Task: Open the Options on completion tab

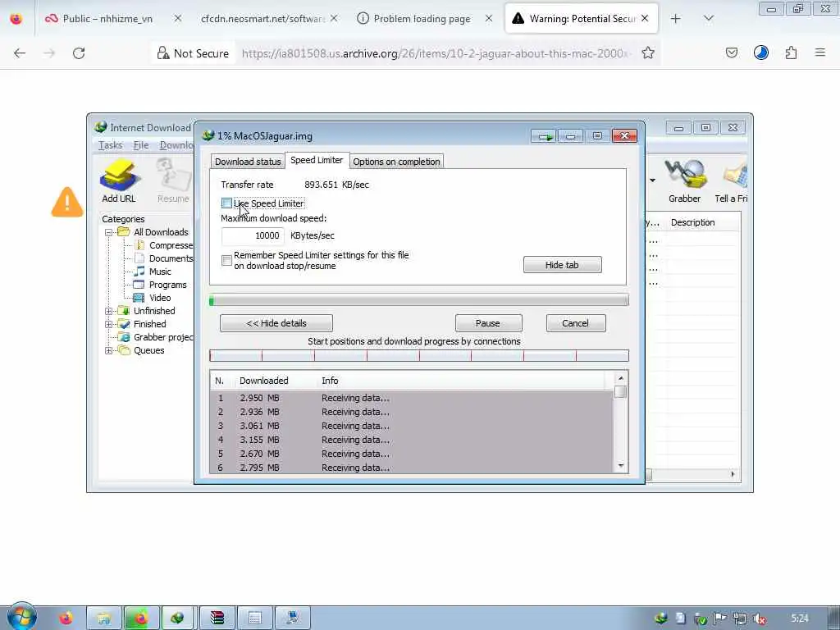Action: (x=396, y=162)
